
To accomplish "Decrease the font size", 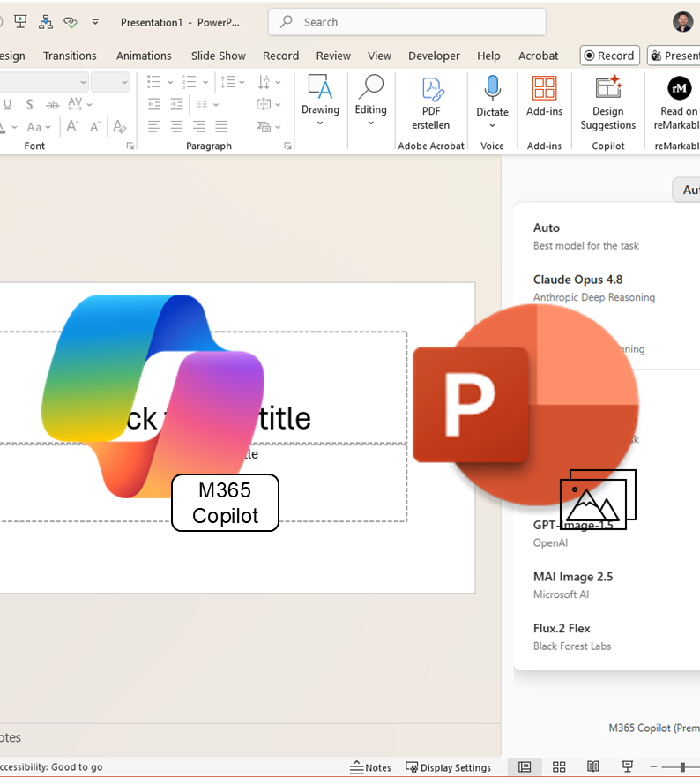I will click(x=96, y=127).
